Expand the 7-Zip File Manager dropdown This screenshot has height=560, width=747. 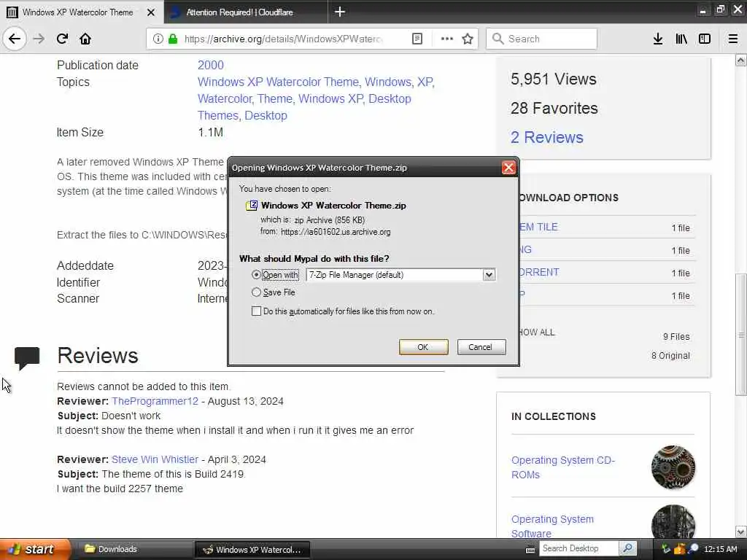tap(489, 275)
